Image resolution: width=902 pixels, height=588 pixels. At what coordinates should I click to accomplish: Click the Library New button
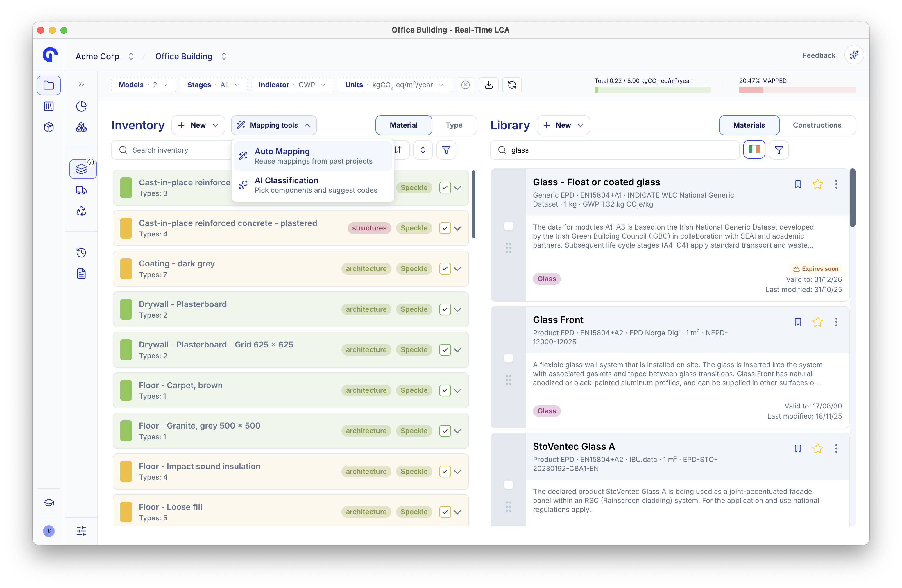pos(563,125)
